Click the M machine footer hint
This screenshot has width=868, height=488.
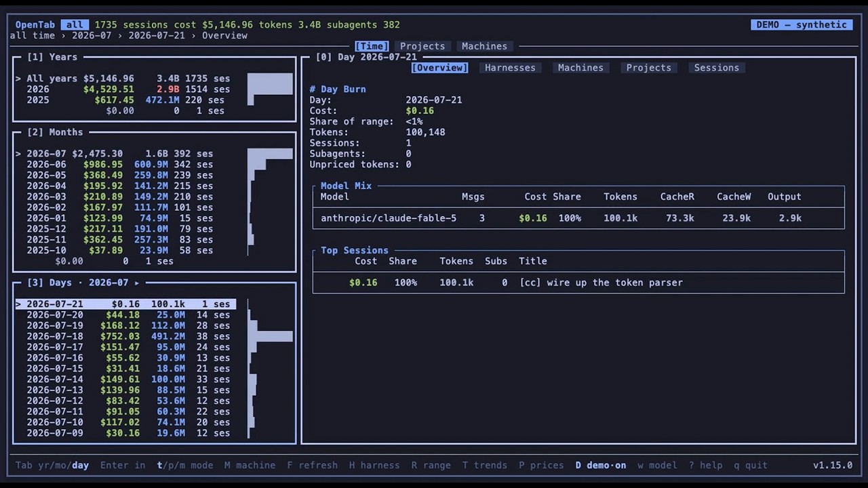[250, 466]
